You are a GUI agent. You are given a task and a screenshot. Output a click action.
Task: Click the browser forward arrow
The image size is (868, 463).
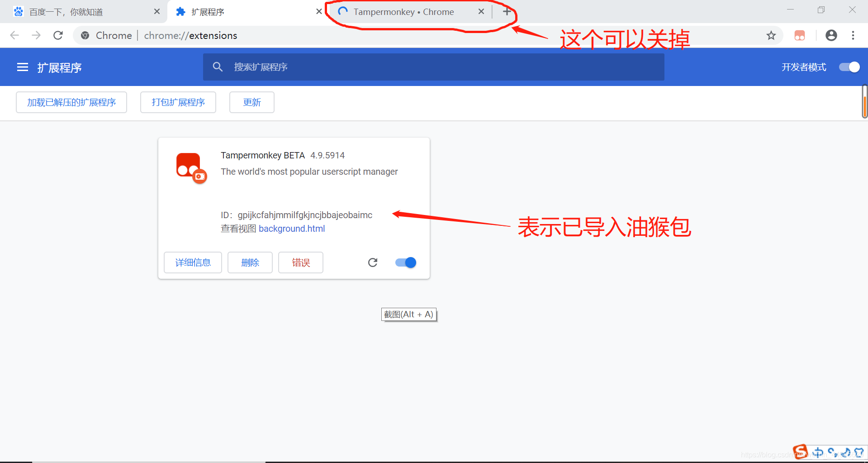click(x=36, y=35)
